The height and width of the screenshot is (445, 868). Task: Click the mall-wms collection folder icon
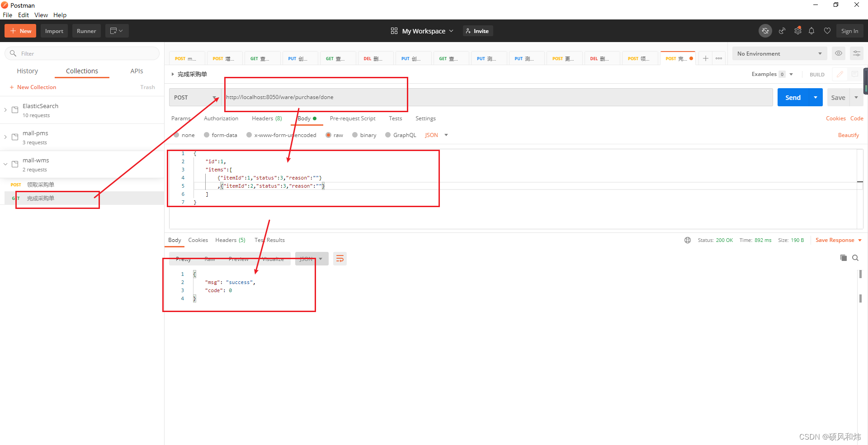[x=15, y=164]
